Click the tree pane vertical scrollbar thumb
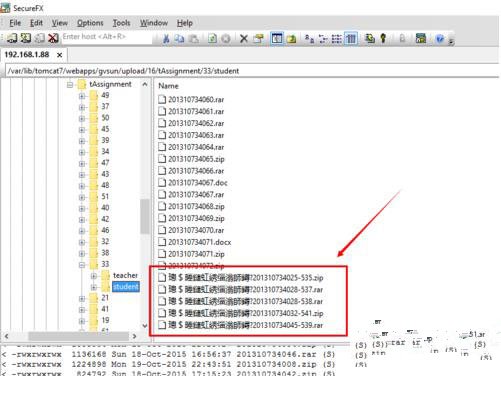501x393 pixels. [145, 216]
